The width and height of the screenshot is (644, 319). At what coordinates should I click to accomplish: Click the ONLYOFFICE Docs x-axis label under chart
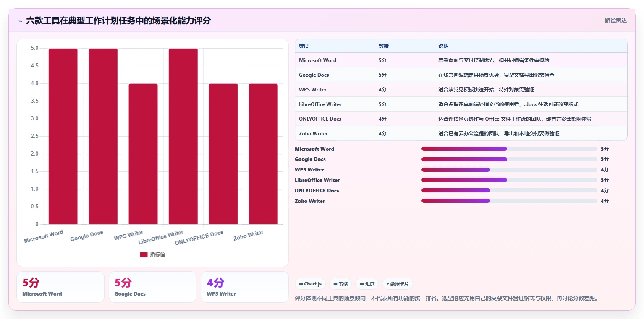[x=199, y=238]
